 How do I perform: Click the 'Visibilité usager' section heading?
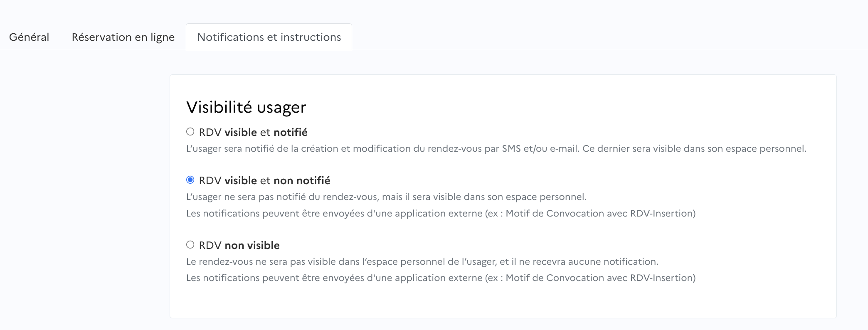[246, 107]
